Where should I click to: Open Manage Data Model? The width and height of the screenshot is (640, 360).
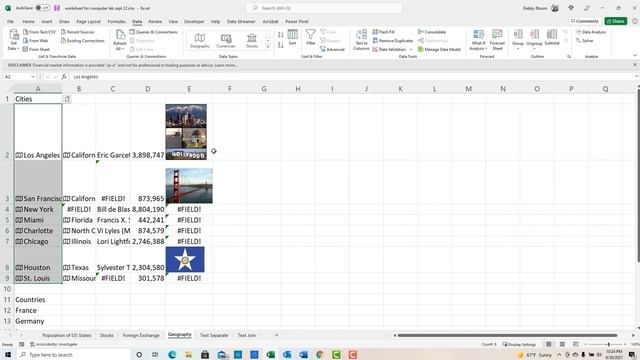(x=439, y=49)
